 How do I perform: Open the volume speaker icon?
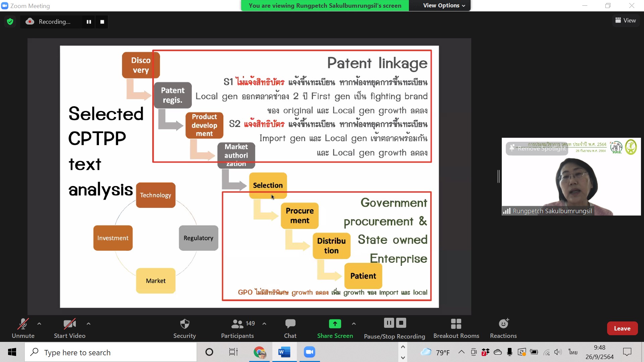coord(558,352)
